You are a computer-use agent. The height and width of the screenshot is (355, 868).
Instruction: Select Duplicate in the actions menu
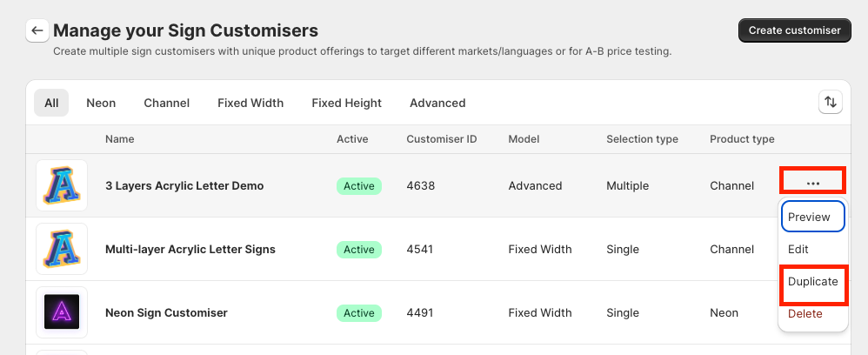[812, 282]
